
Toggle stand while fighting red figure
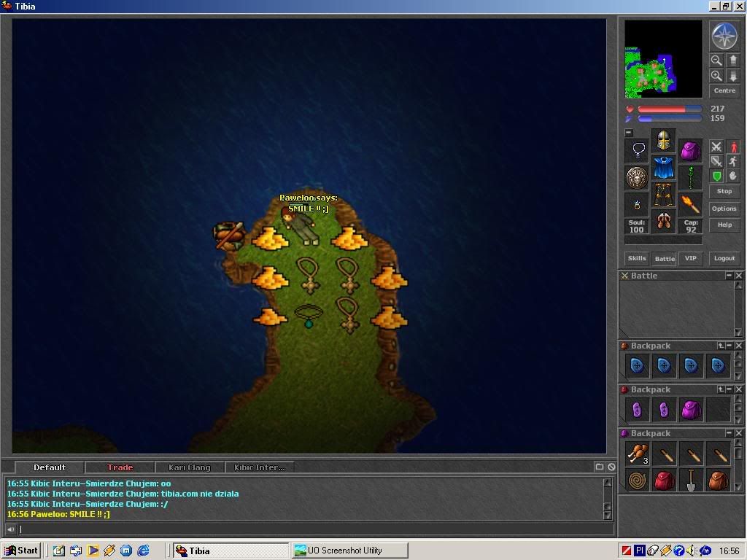coord(732,147)
